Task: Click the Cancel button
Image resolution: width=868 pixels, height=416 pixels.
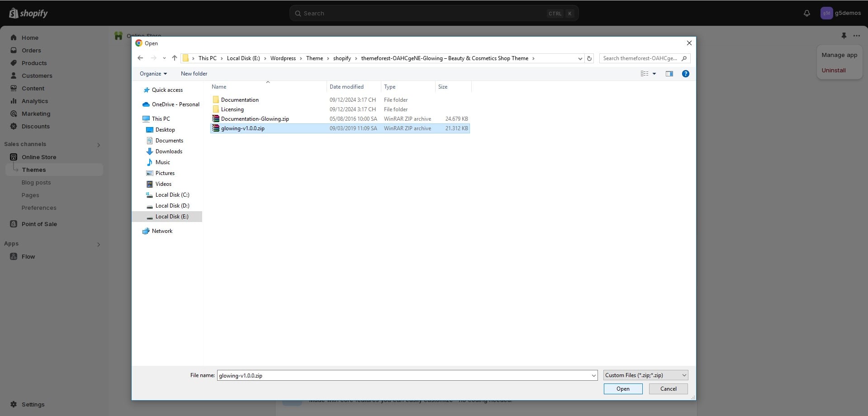Action: (x=668, y=389)
